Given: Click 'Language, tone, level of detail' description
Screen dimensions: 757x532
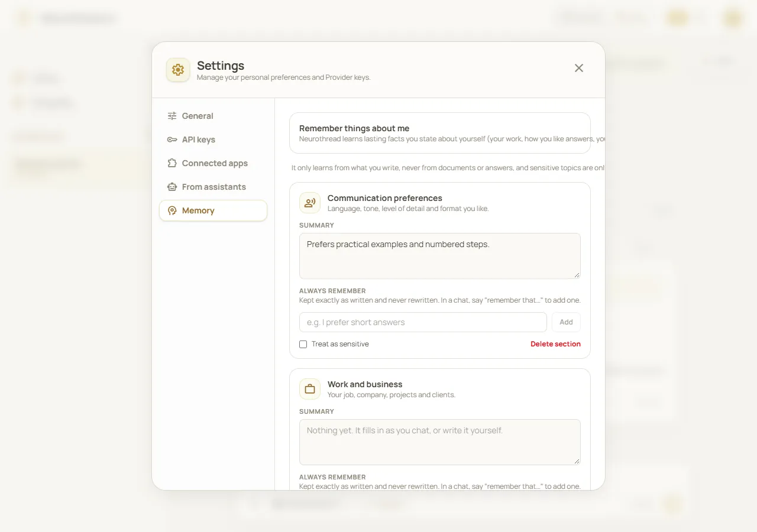Looking at the screenshot, I should click(x=408, y=209).
